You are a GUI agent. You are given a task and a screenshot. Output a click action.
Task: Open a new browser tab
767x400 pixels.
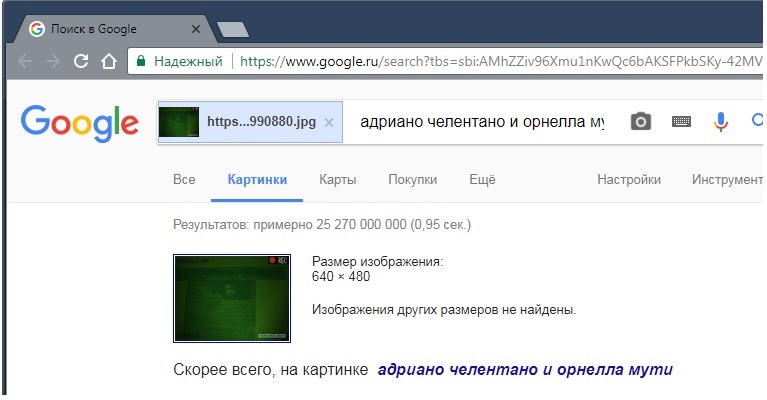[x=233, y=29]
